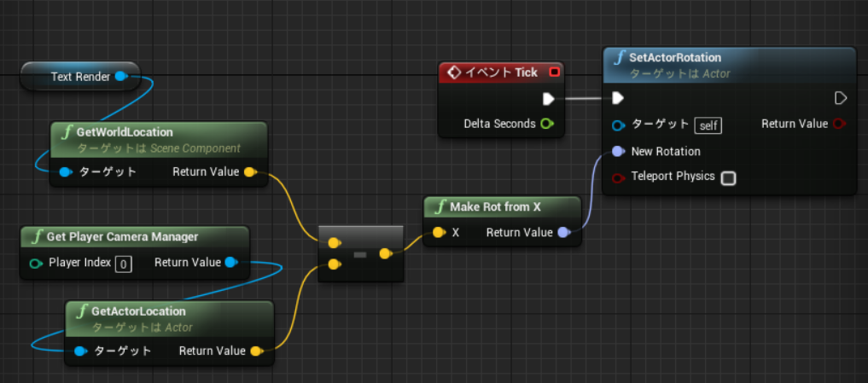Screen dimensions: 868x383
Task: Click the X input pin on Make Rot from X
Action: (x=439, y=233)
